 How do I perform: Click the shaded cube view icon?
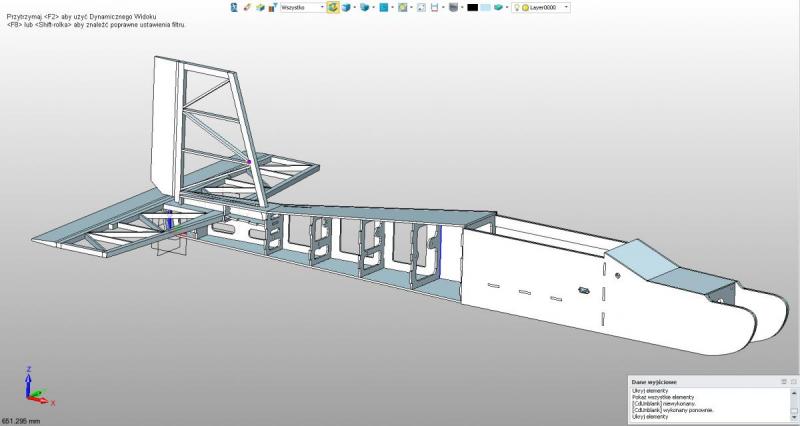[x=347, y=7]
